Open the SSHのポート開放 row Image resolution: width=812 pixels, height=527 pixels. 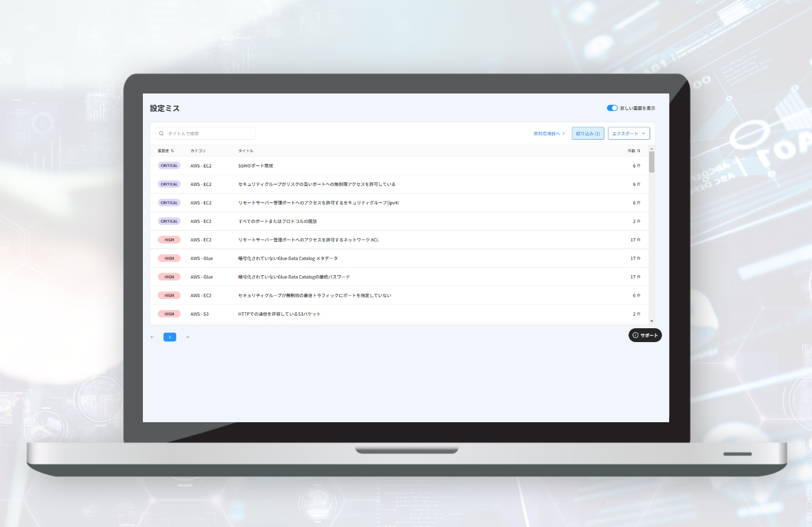tap(255, 166)
